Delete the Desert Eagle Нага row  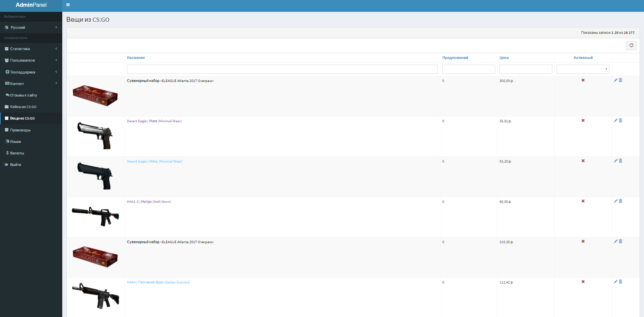coord(621,121)
